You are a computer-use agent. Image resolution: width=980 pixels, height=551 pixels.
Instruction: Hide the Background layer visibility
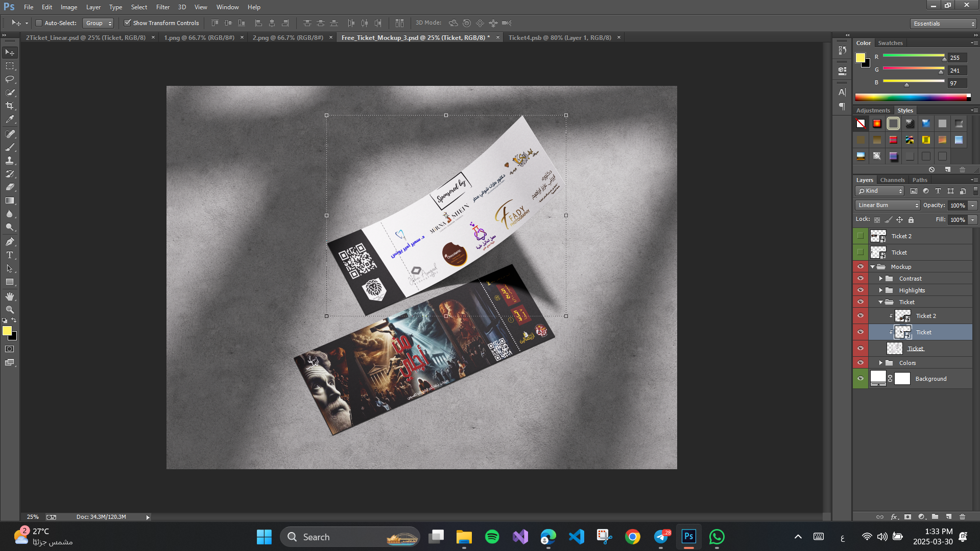pos(861,379)
